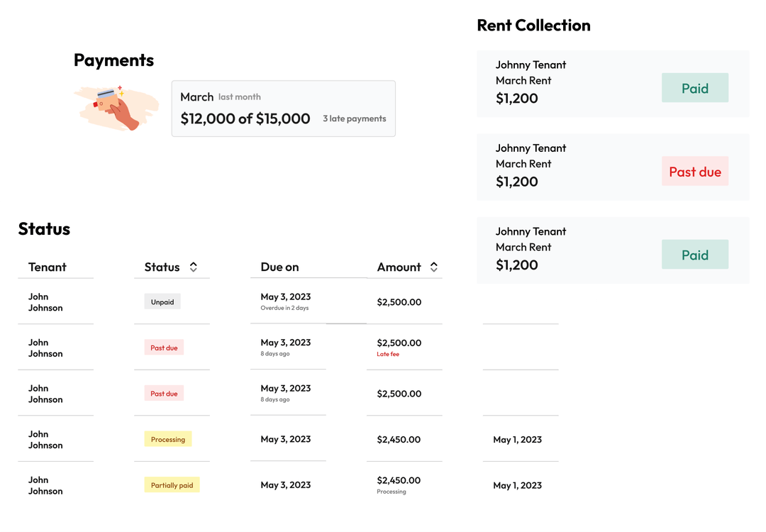Image resolution: width=766 pixels, height=532 pixels.
Task: Toggle Paid on the third March Rent entry
Action: click(x=694, y=254)
